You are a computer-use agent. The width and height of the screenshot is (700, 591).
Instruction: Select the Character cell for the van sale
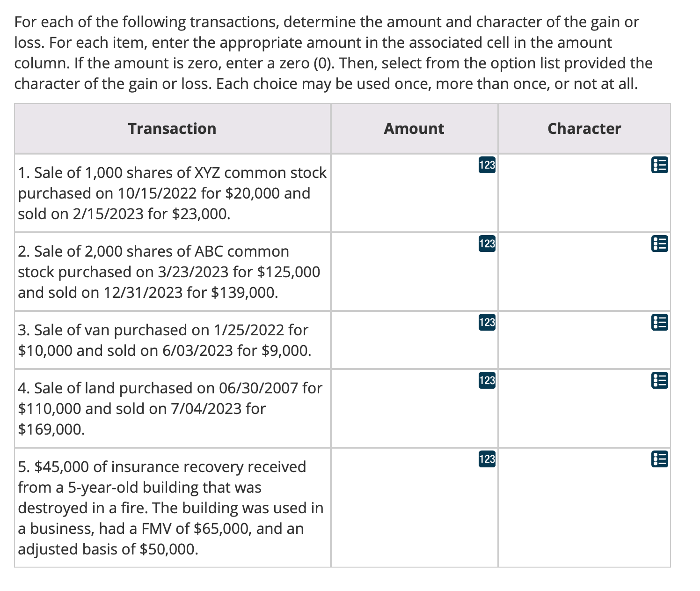click(x=584, y=338)
